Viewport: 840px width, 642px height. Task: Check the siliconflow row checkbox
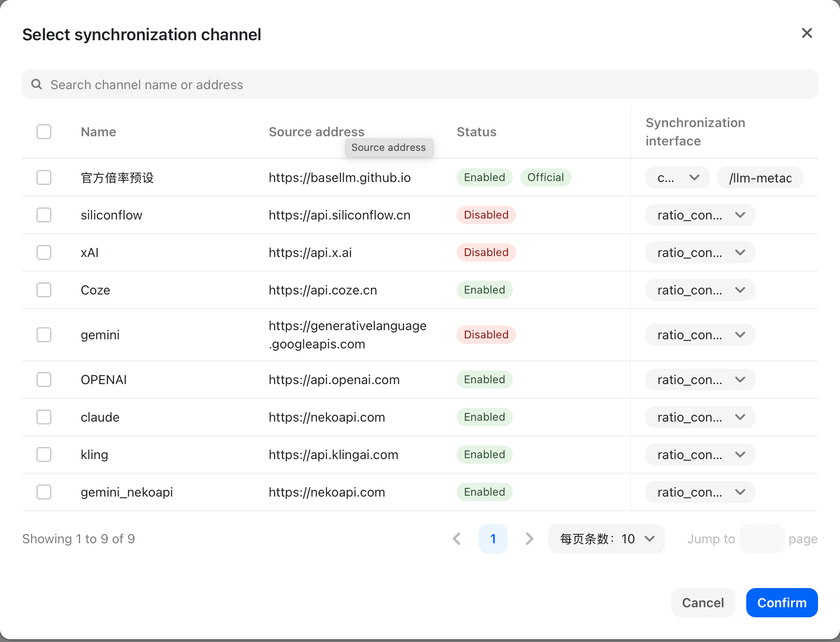(44, 215)
